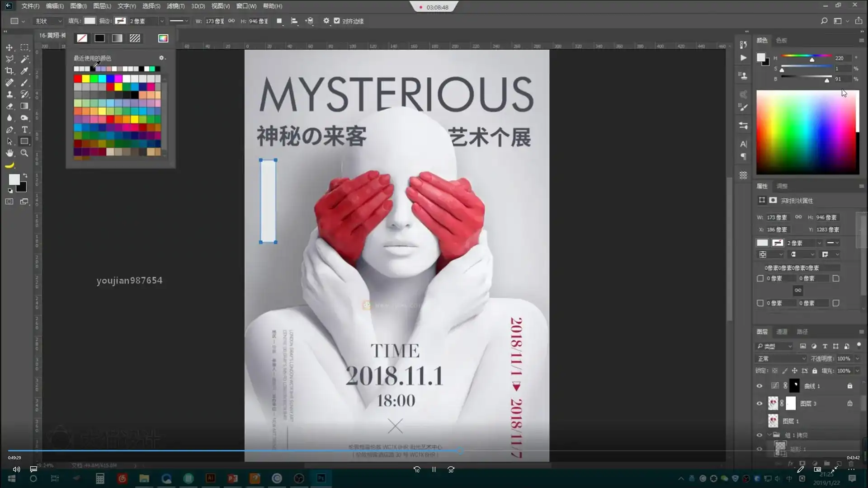Switch to the 通道 Channels tab
This screenshot has height=488, width=868.
tap(782, 331)
